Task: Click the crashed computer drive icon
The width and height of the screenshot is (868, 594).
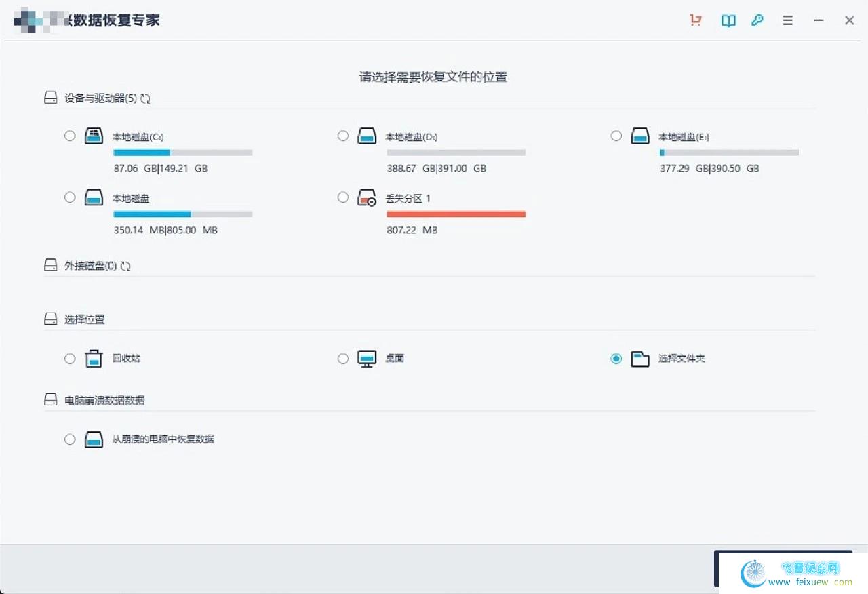Action: pos(94,439)
